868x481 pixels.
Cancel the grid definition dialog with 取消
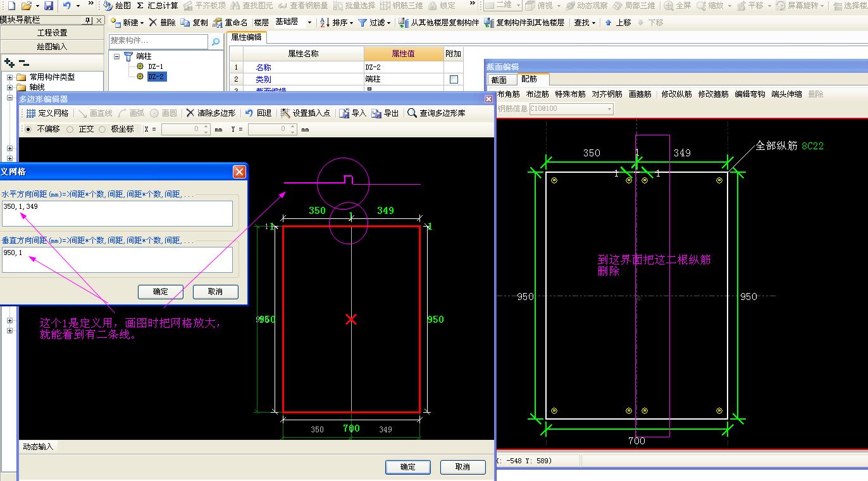coord(215,292)
